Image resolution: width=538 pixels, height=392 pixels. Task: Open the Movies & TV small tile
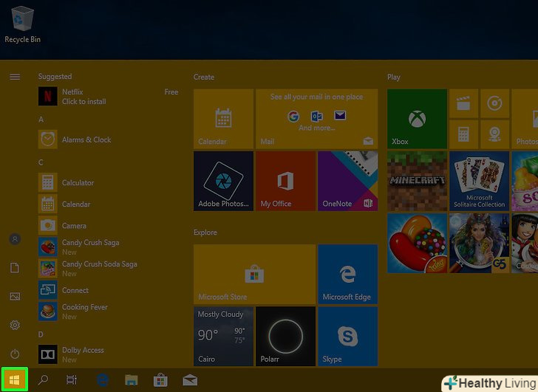point(463,103)
